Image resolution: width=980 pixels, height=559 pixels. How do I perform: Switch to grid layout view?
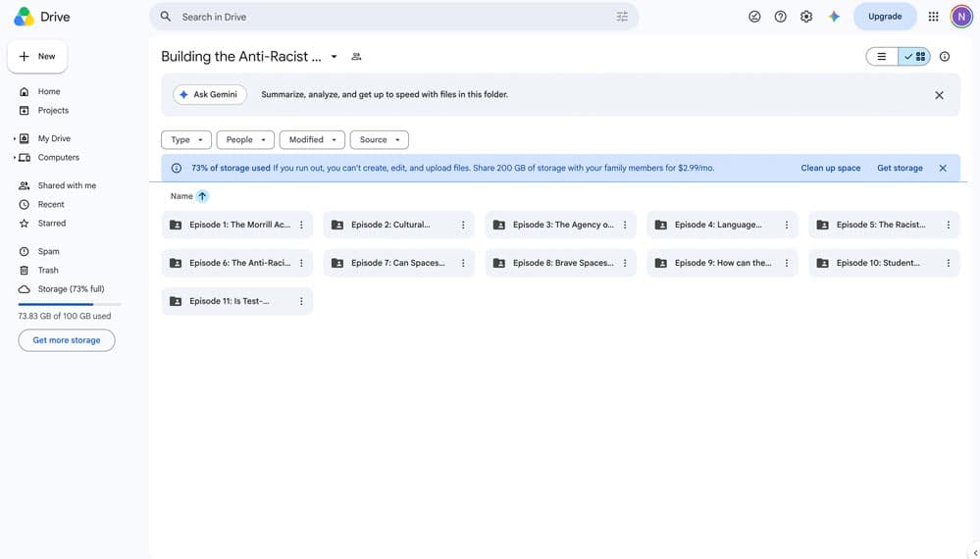point(914,57)
